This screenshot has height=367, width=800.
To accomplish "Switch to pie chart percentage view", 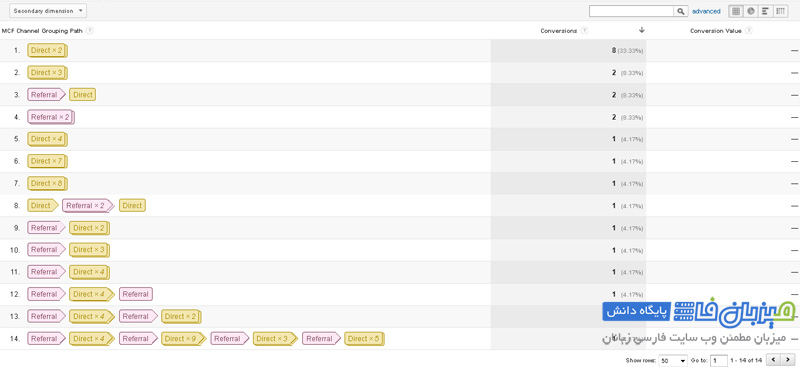I will (750, 11).
